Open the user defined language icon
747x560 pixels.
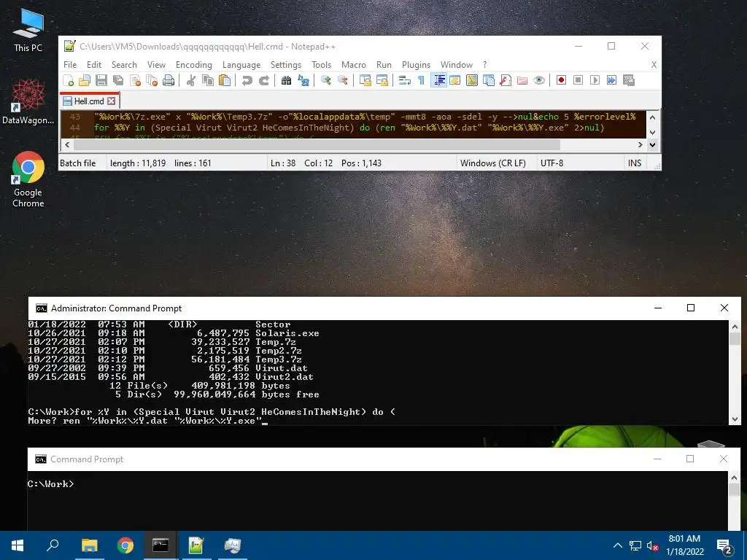pos(455,80)
